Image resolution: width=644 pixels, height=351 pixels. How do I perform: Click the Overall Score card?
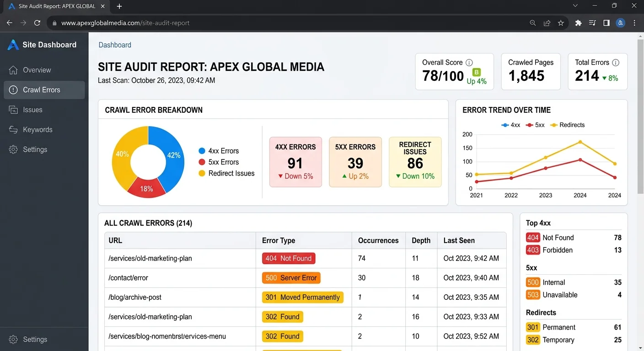pyautogui.click(x=455, y=72)
